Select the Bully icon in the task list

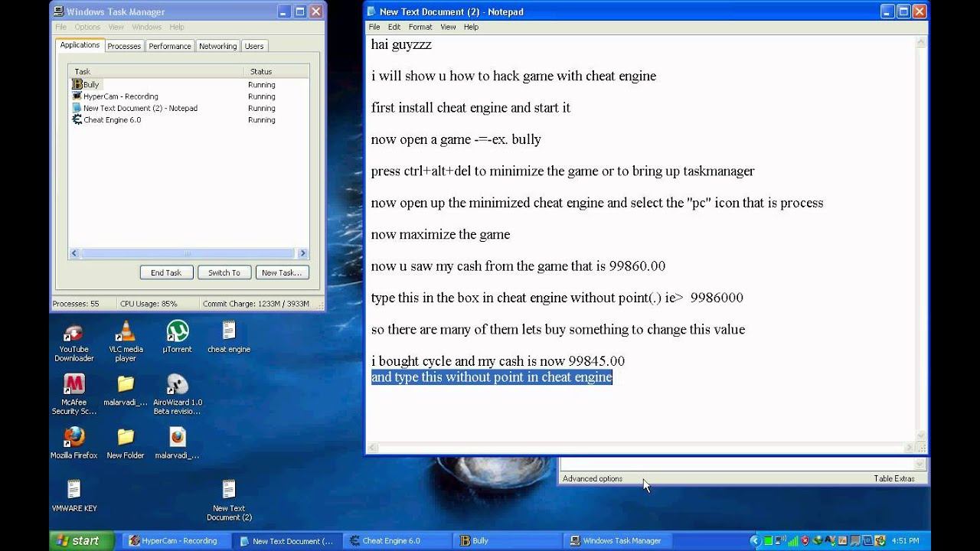[77, 85]
